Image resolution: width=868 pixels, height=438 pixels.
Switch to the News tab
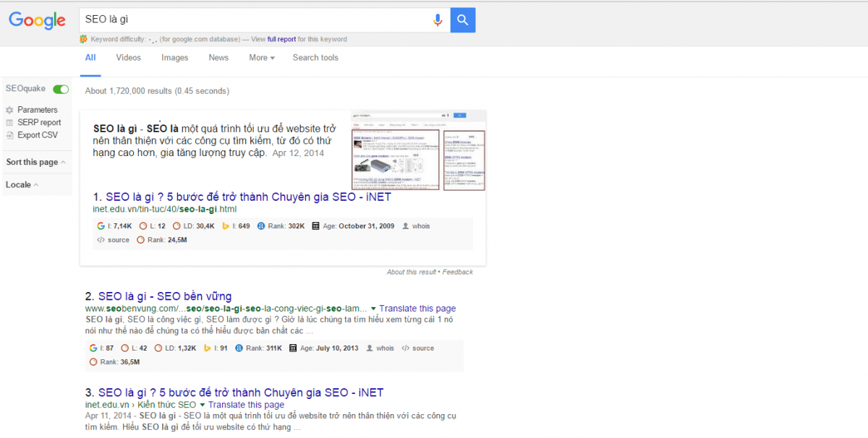pyautogui.click(x=218, y=58)
